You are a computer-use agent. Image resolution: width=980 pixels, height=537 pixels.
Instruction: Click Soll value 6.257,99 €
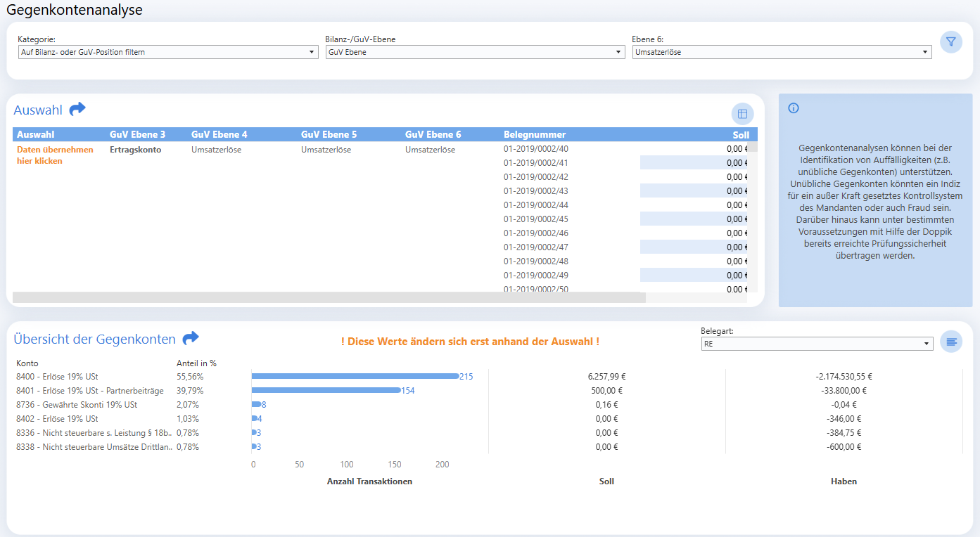pyautogui.click(x=606, y=377)
